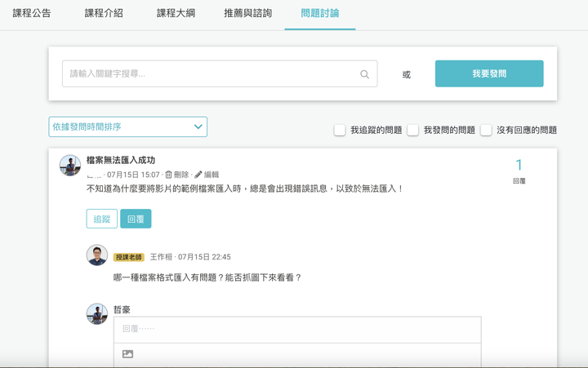Select the 問題討論 tab
Image resolution: width=588 pixels, height=368 pixels.
[320, 14]
